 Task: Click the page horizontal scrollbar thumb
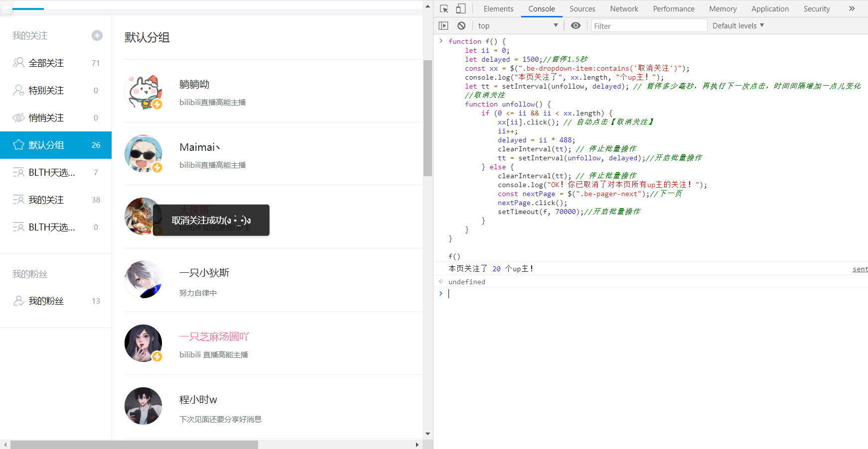click(134, 445)
